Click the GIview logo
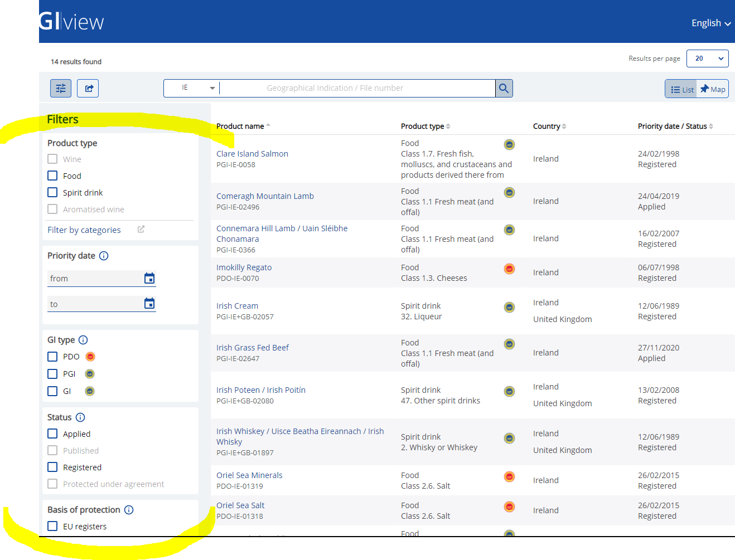This screenshot has height=560, width=735. click(x=71, y=22)
